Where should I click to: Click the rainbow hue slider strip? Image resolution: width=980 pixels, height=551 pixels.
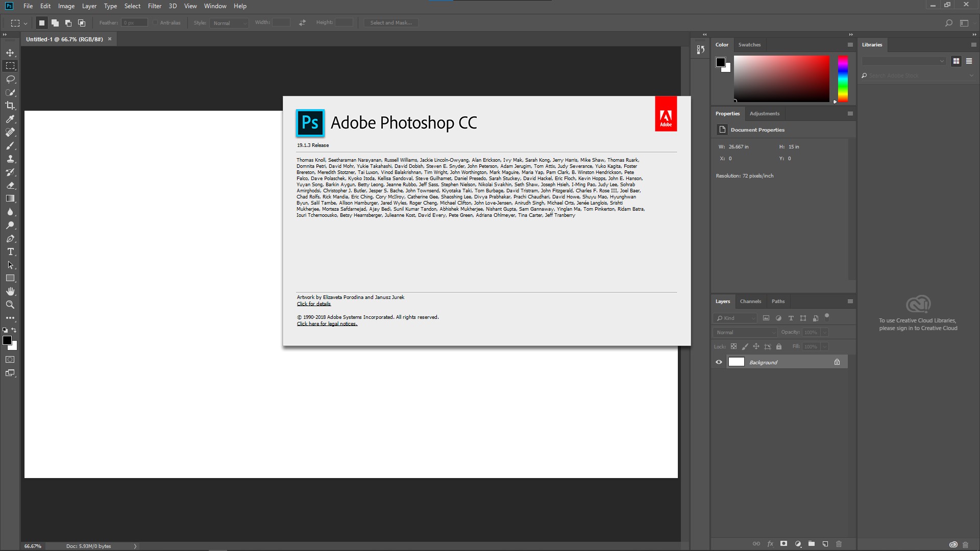coord(843,79)
